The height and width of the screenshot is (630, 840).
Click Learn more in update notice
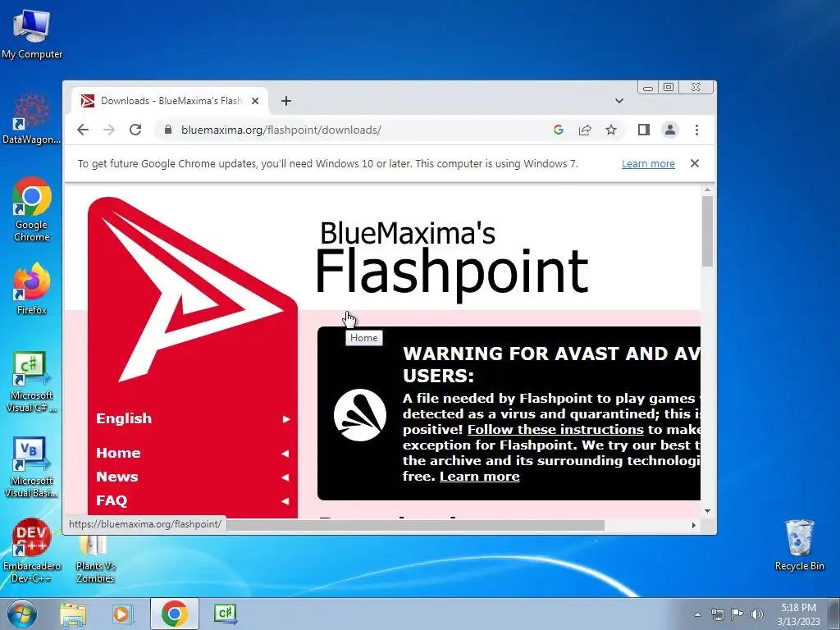[648, 164]
